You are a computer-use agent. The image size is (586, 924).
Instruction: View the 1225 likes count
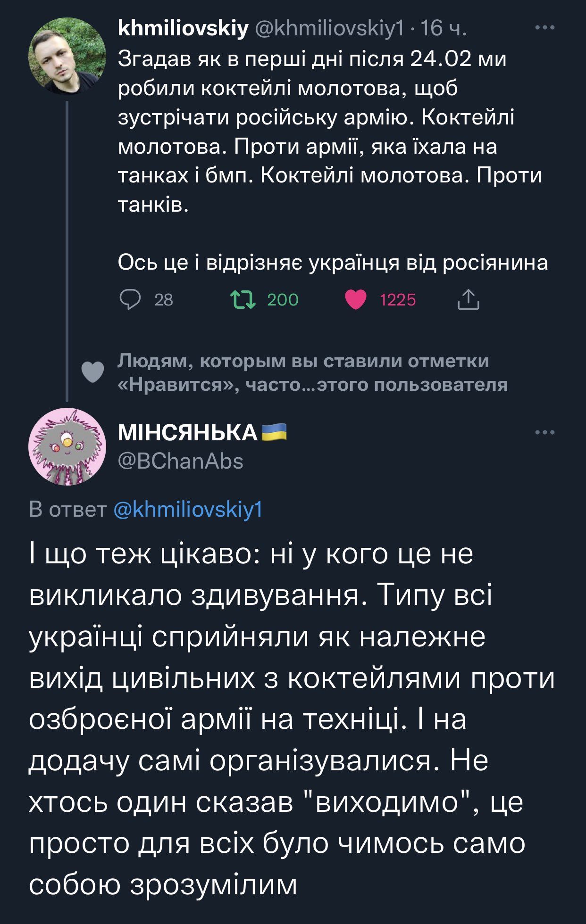(x=398, y=300)
